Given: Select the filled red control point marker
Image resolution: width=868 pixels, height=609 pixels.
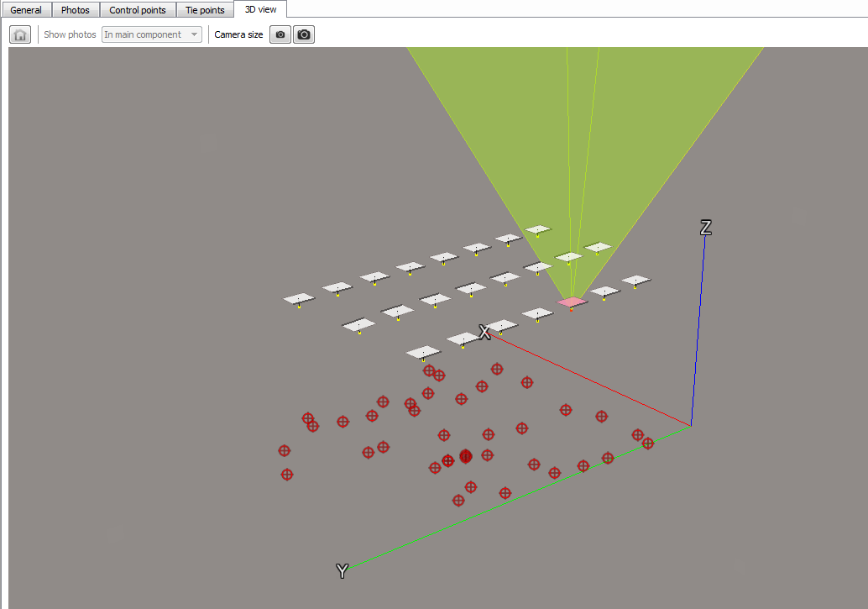Looking at the screenshot, I should coord(466,456).
